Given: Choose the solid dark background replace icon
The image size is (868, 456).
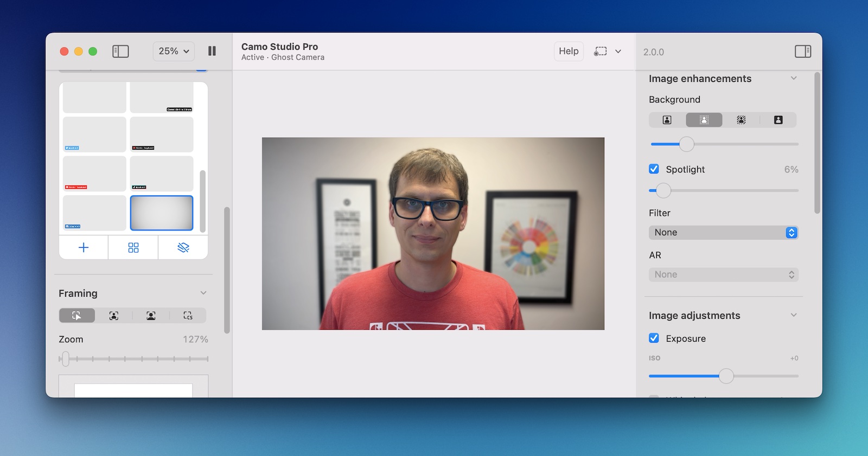Looking at the screenshot, I should 778,120.
